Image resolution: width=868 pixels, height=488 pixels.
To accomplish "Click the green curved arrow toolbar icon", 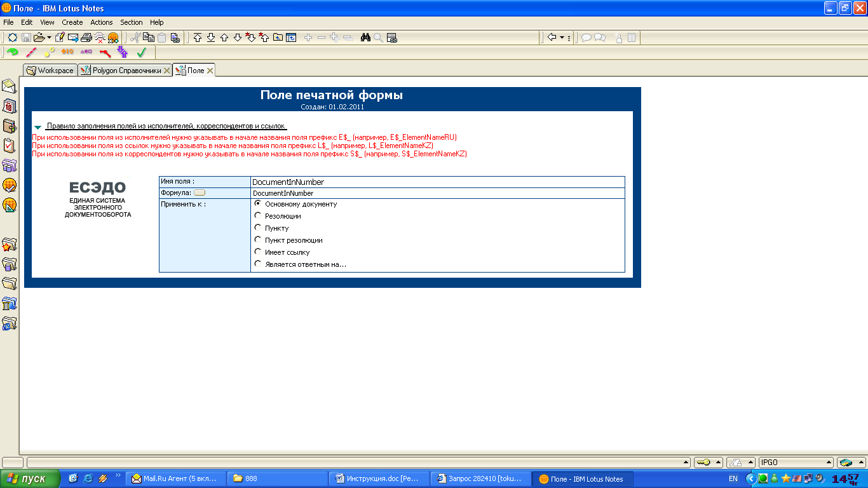I will tap(12, 52).
